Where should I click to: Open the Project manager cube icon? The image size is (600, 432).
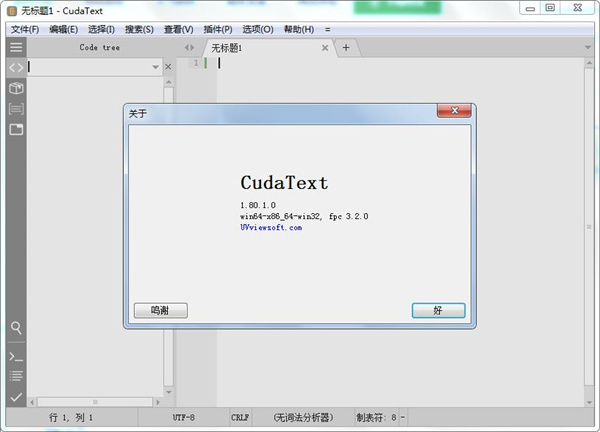[x=16, y=88]
